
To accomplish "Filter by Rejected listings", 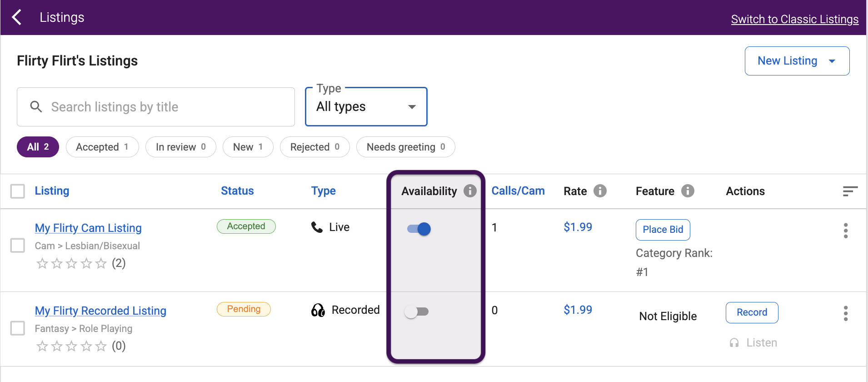I will 315,147.
